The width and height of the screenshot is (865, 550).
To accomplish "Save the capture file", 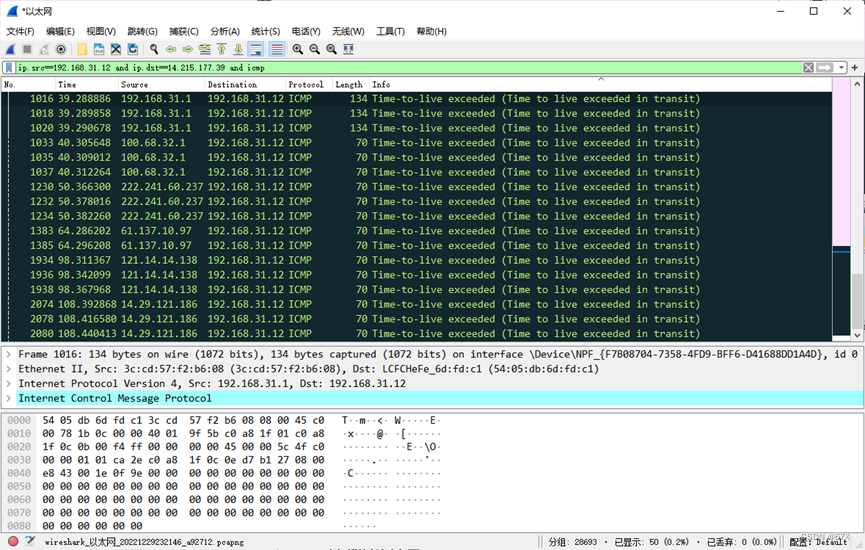I will point(99,50).
